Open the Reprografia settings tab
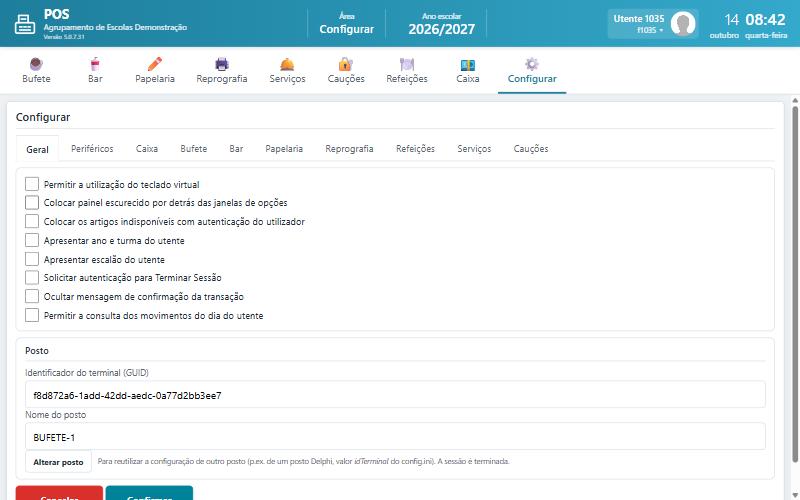This screenshot has width=800, height=500. click(x=349, y=148)
